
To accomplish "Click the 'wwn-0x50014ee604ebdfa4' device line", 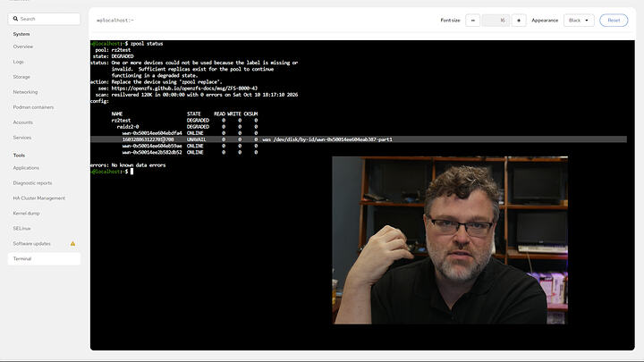I will [190, 133].
